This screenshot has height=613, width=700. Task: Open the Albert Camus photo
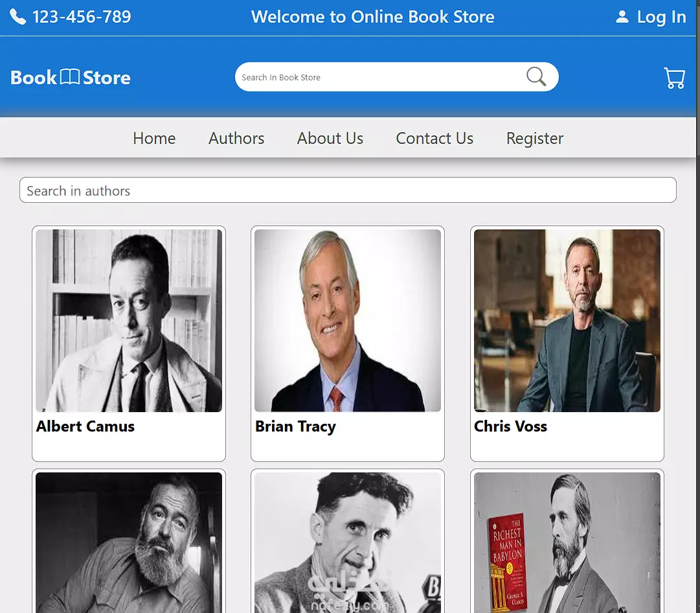click(x=129, y=320)
